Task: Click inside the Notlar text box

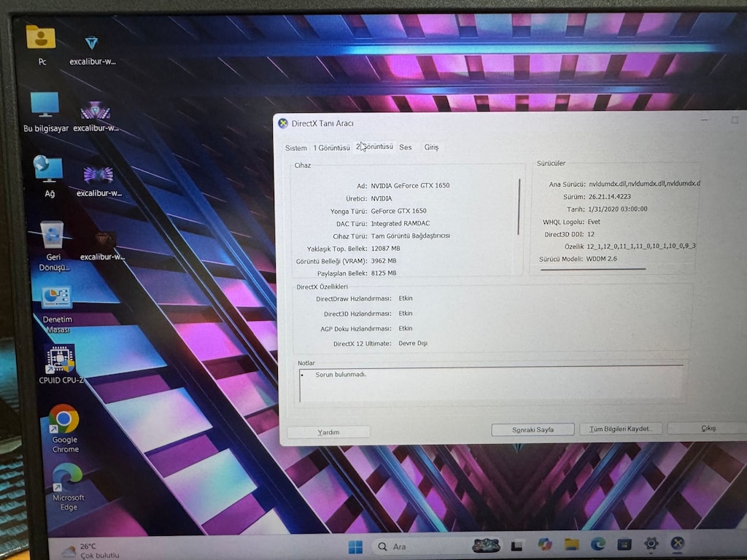Action: click(492, 385)
